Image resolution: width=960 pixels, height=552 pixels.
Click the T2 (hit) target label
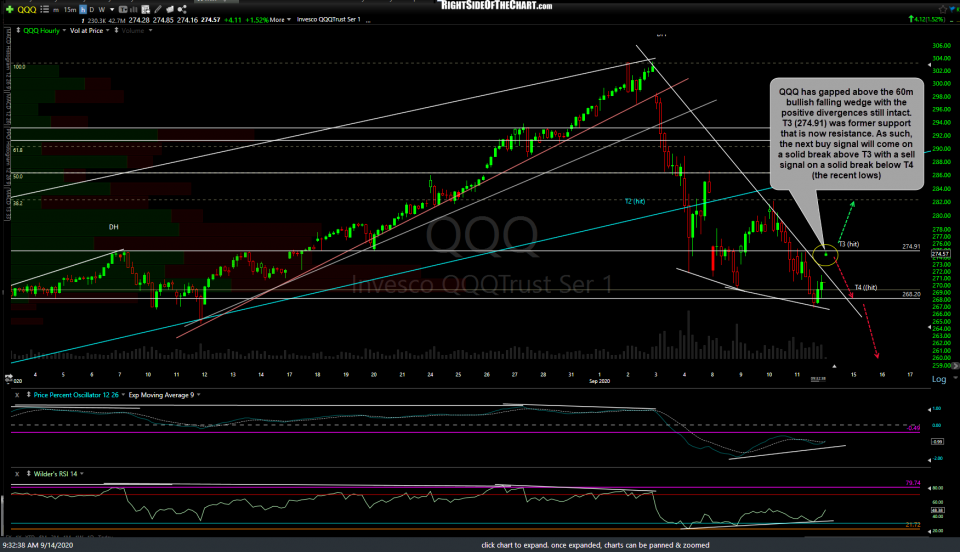pos(635,201)
